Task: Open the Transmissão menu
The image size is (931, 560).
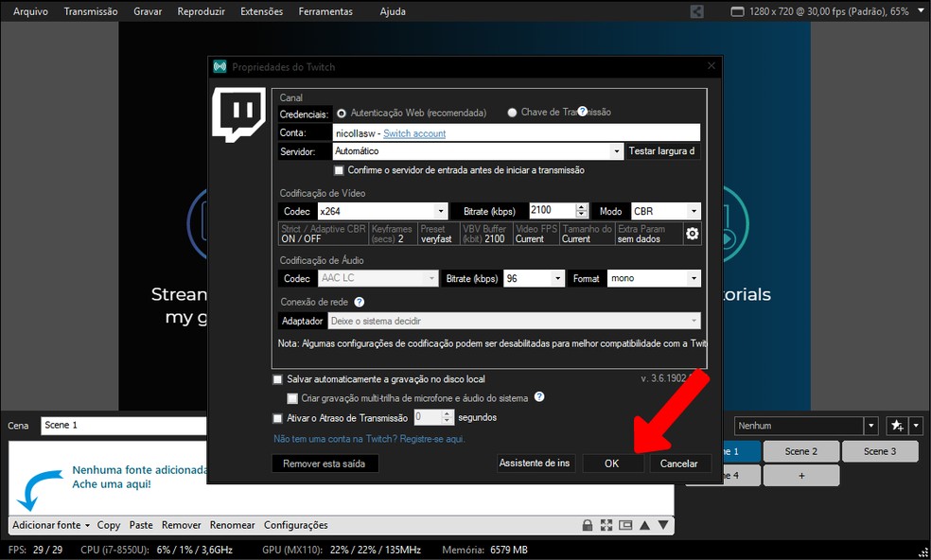Action: click(x=91, y=11)
